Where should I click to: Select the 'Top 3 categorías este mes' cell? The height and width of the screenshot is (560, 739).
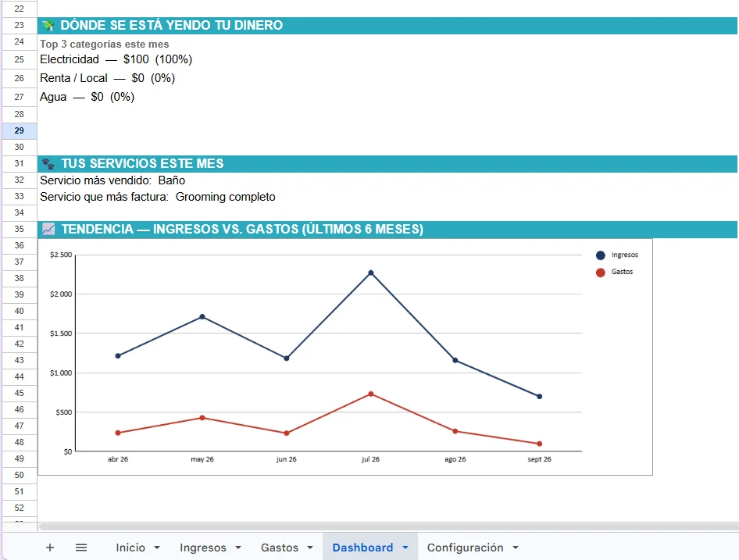pyautogui.click(x=104, y=44)
